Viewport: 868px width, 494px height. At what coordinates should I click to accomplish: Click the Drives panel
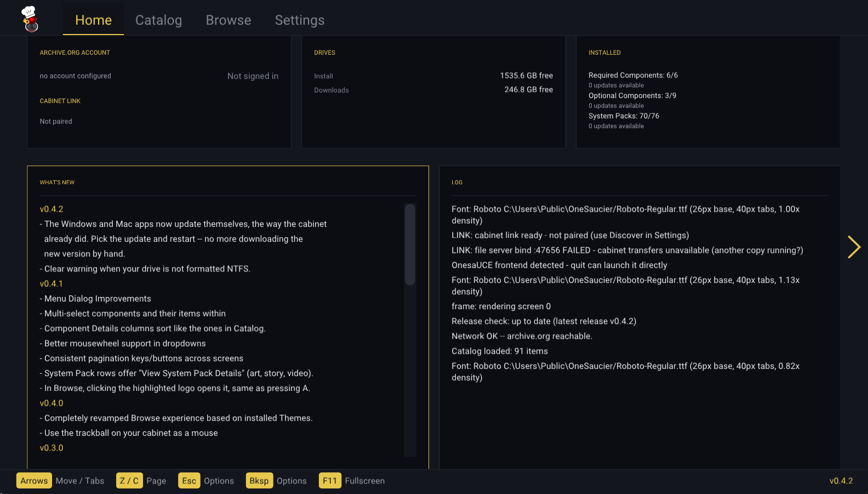pyautogui.click(x=433, y=92)
